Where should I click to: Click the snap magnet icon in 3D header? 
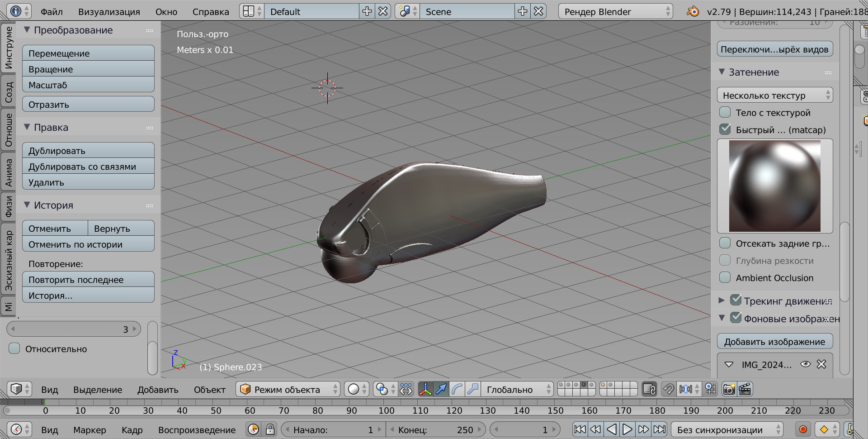coord(668,389)
